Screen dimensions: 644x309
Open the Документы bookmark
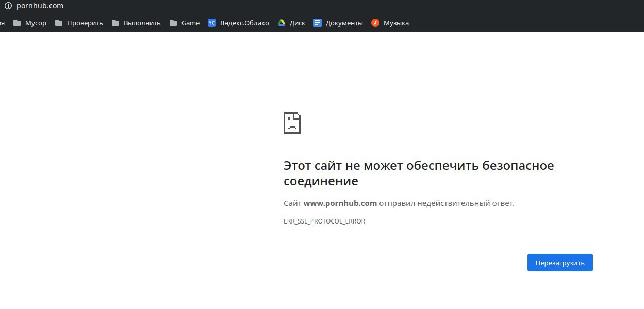click(338, 23)
